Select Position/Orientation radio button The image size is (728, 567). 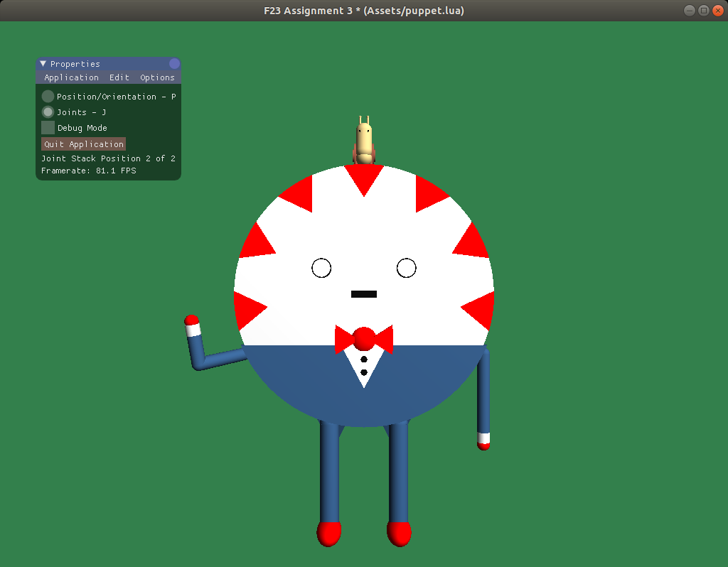coord(48,96)
